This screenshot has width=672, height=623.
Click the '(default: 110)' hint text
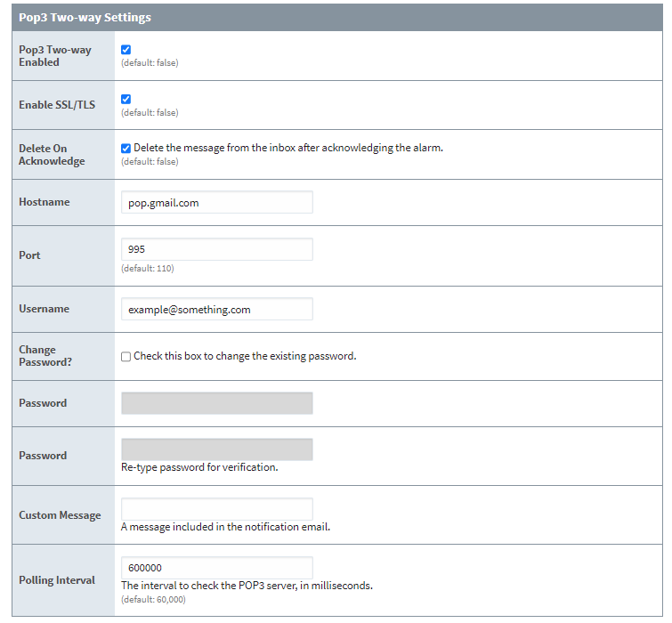point(148,269)
